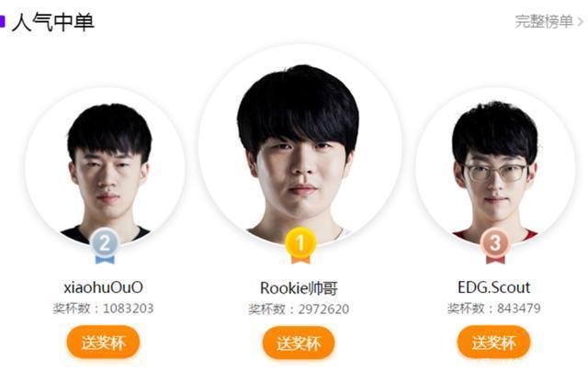Open the EDG.Scout player avatar

495,167
